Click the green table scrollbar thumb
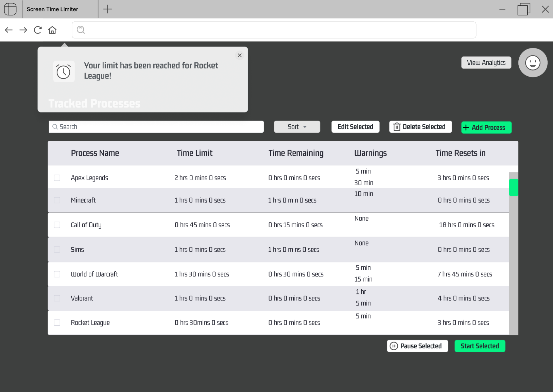Screen dimensions: 553x392 [x=514, y=187]
